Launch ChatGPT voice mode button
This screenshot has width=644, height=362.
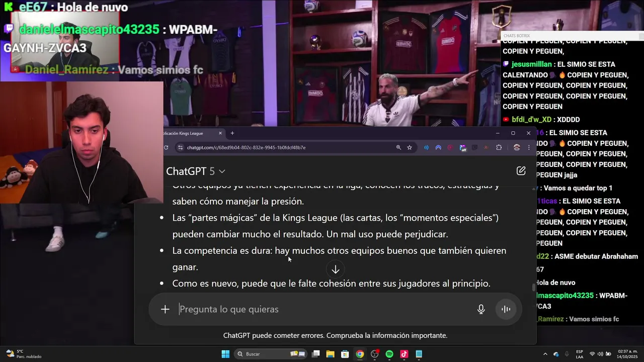coord(506,309)
